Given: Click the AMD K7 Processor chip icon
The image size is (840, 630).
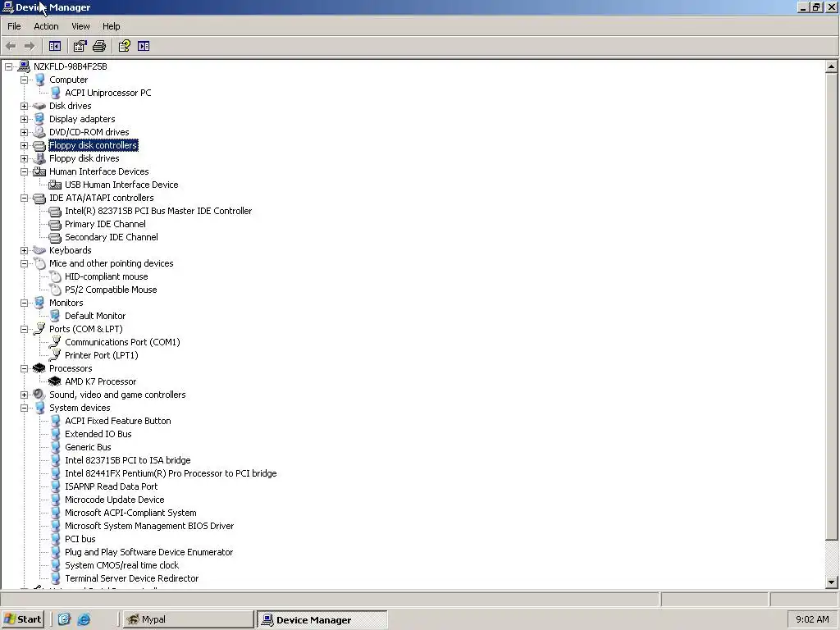Looking at the screenshot, I should (x=55, y=381).
